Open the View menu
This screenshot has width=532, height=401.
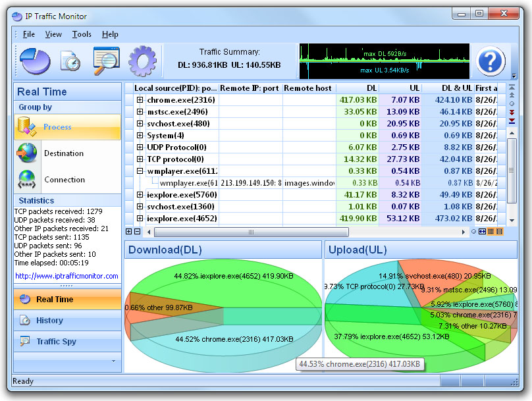coord(53,34)
